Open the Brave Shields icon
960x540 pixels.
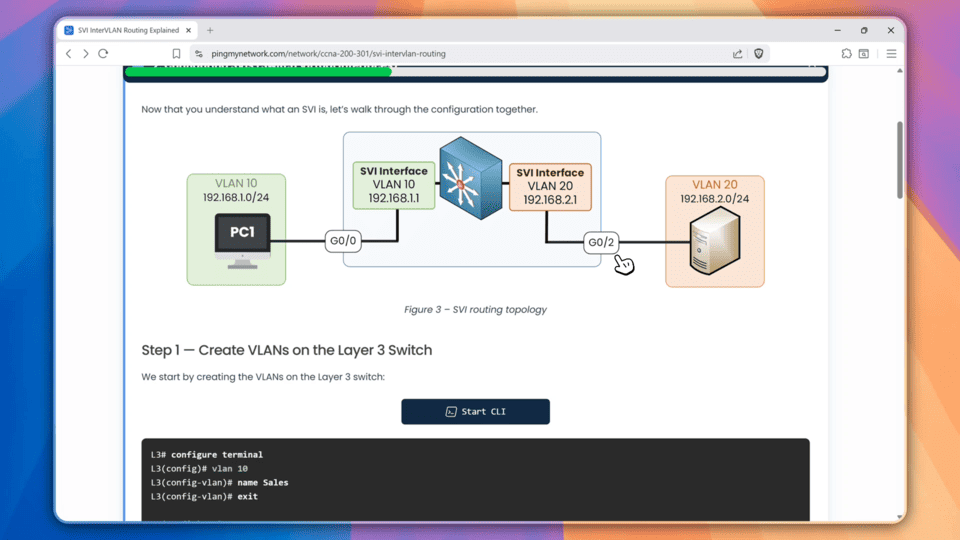pos(759,54)
